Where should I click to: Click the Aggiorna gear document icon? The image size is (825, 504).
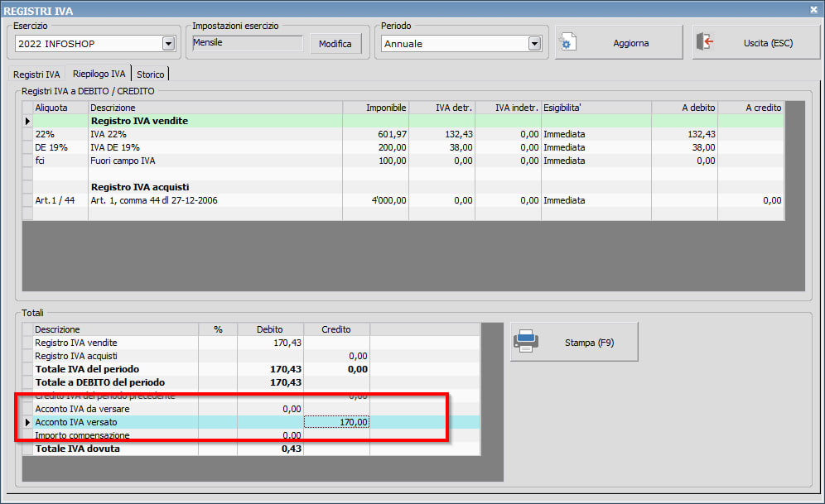(567, 42)
